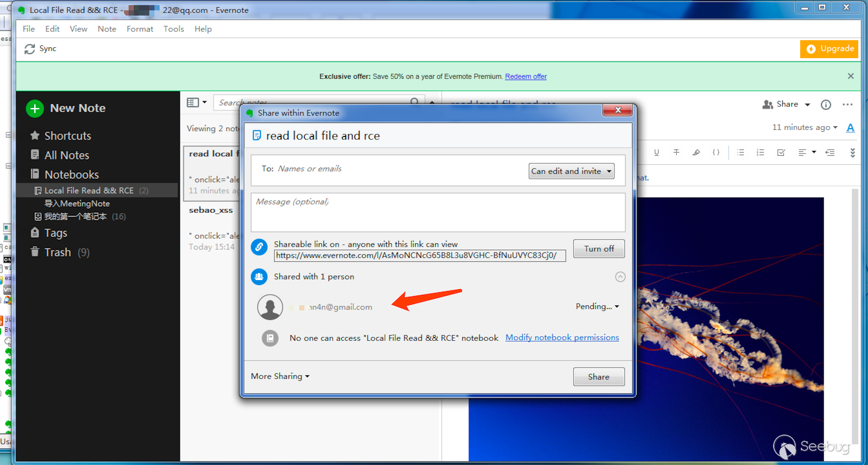Open Shortcuts via its star icon
The height and width of the screenshot is (465, 868).
(35, 136)
